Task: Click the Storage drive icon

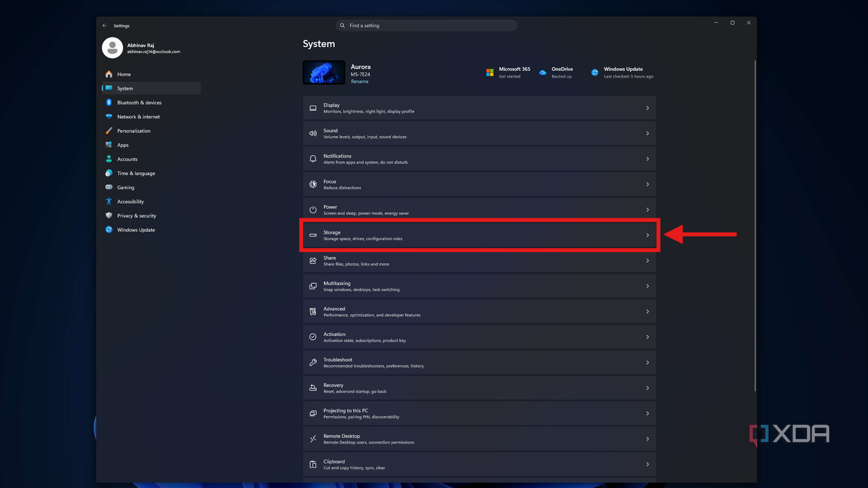Action: 313,235
